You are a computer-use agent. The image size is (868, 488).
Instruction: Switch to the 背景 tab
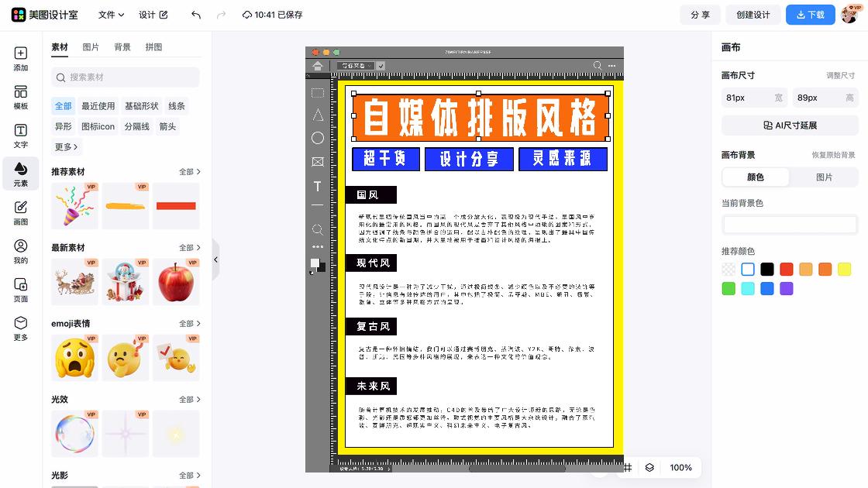click(x=122, y=47)
